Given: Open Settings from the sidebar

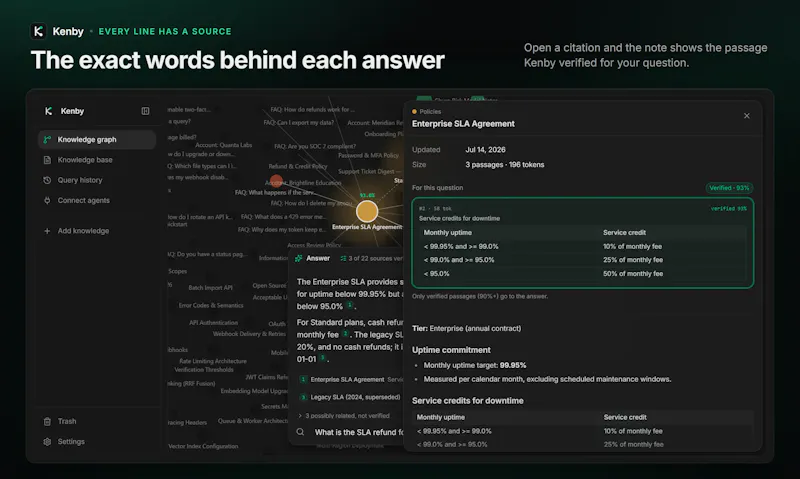Looking at the screenshot, I should coord(97,442).
